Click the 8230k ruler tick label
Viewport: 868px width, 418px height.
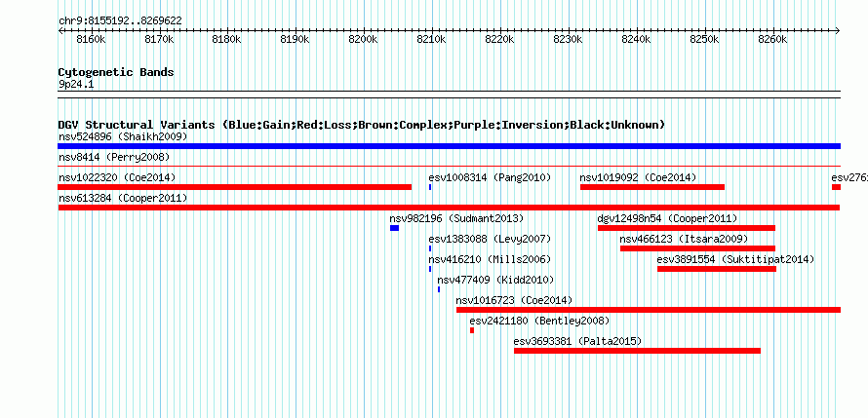(x=568, y=40)
